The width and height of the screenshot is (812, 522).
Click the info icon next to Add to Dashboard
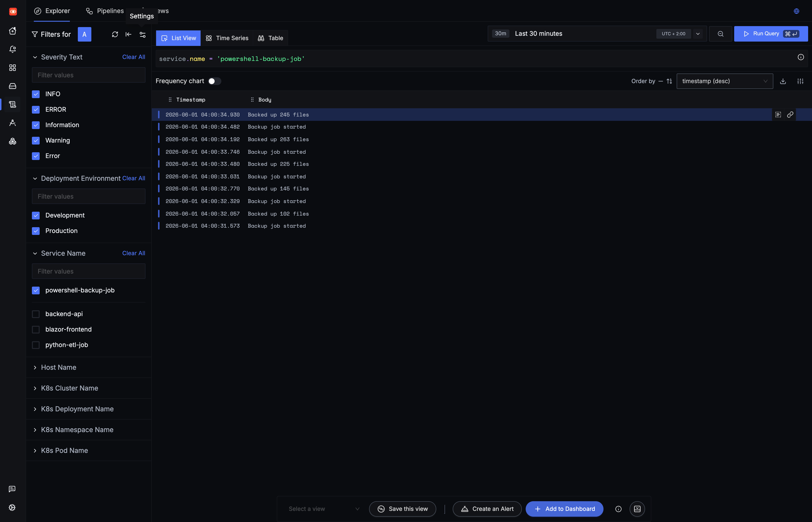(618, 509)
